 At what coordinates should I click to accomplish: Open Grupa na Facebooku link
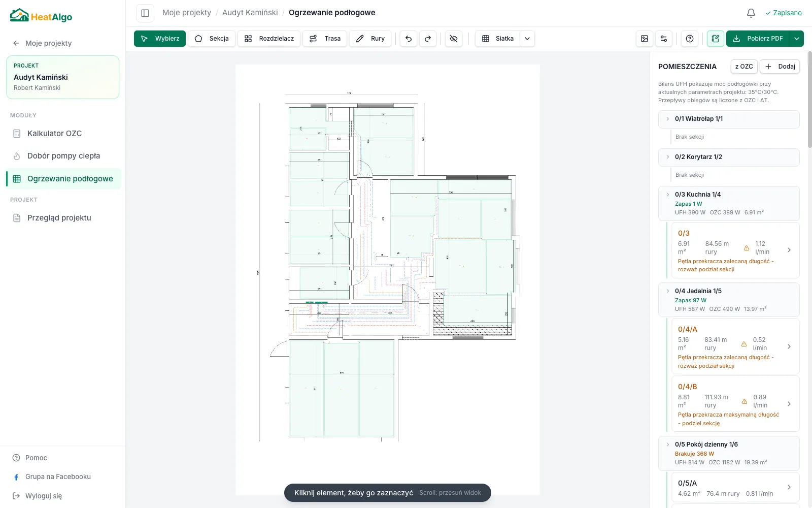pyautogui.click(x=52, y=477)
